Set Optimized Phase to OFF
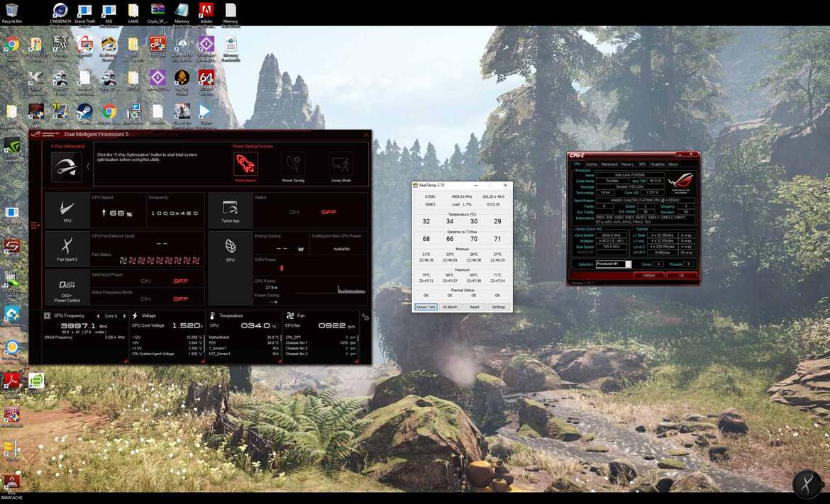This screenshot has width=830, height=504. pos(180,281)
